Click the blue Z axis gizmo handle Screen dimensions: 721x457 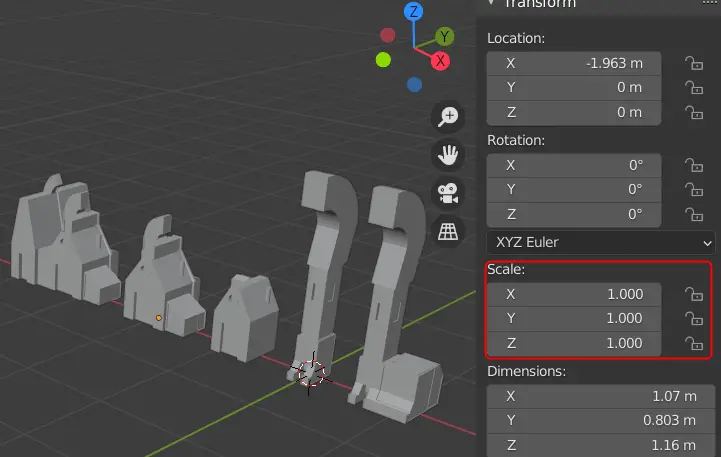(413, 11)
